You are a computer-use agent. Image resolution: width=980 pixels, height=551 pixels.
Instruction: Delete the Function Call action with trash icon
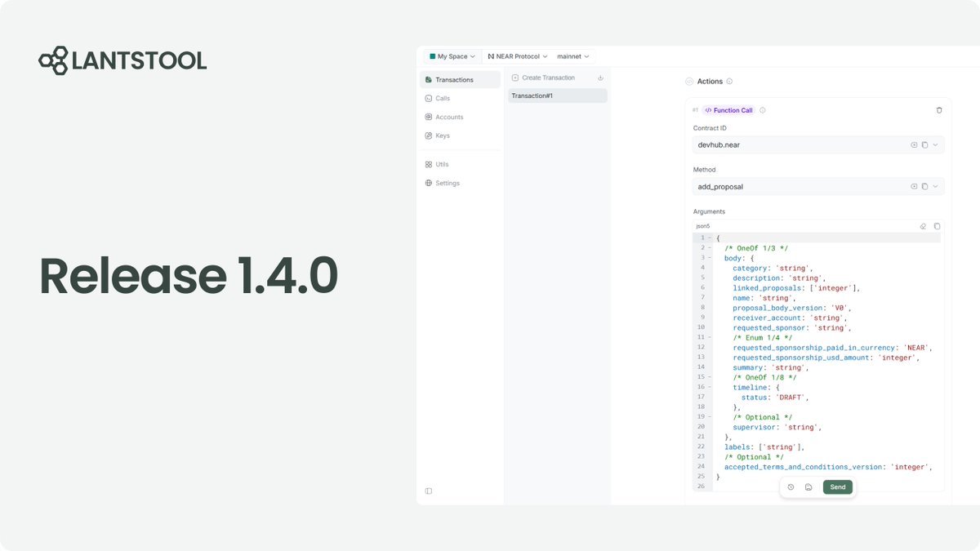click(938, 109)
